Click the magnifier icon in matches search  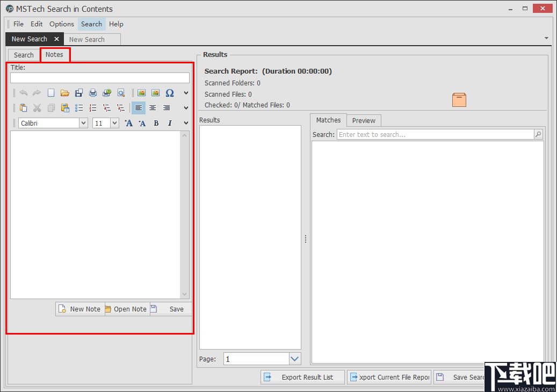click(539, 134)
